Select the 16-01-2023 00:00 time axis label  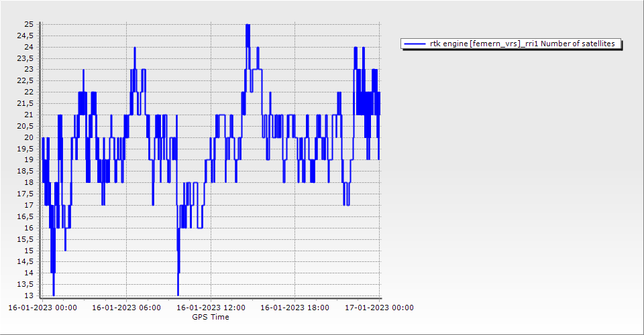pyautogui.click(x=42, y=308)
